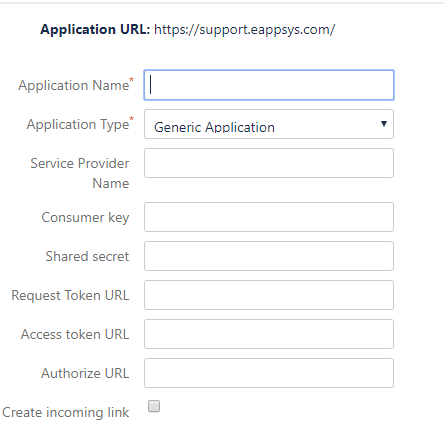Select the Generic Application text in combo box

214,127
